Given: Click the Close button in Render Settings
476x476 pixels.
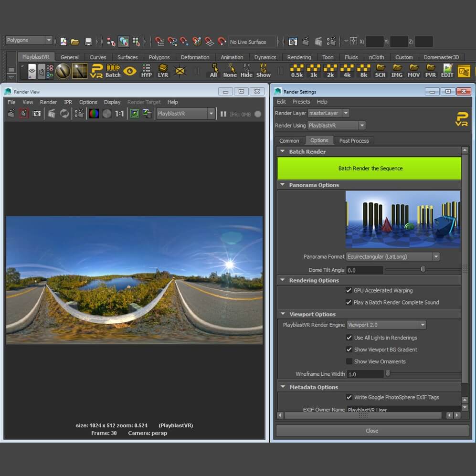Looking at the screenshot, I should tap(372, 431).
